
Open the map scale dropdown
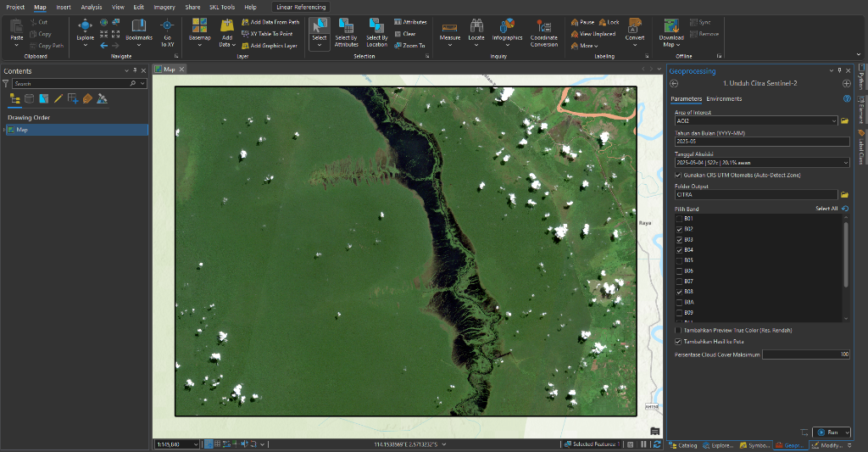[x=196, y=444]
